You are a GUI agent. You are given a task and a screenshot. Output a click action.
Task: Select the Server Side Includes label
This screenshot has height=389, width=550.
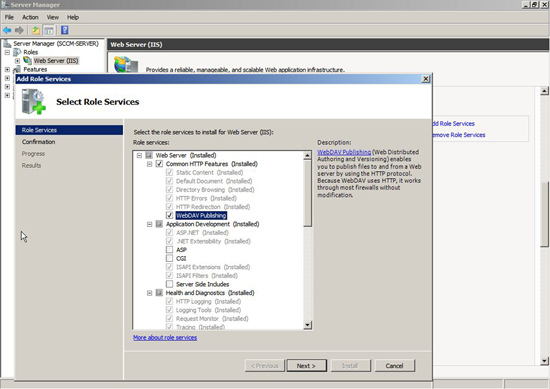[203, 284]
